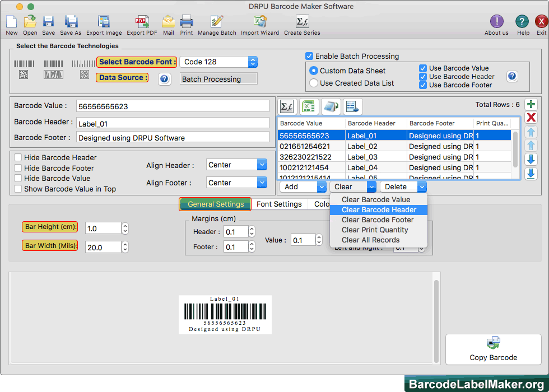The height and width of the screenshot is (392, 549).
Task: Open the Align Header dropdown
Action: 236,164
